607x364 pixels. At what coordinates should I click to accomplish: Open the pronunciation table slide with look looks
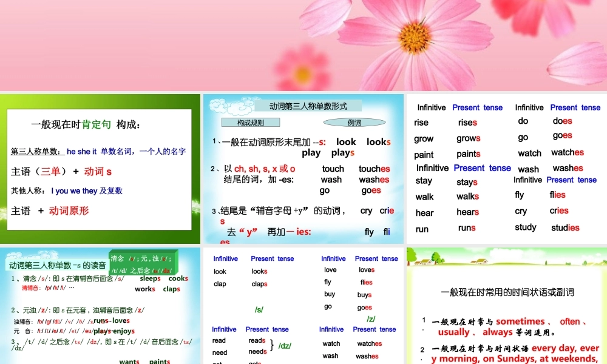tap(303, 306)
